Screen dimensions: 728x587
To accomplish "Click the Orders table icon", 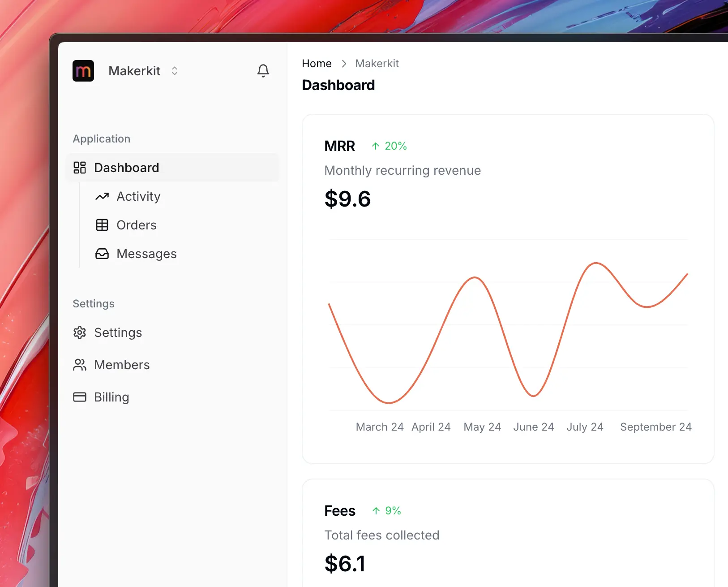I will pos(102,225).
